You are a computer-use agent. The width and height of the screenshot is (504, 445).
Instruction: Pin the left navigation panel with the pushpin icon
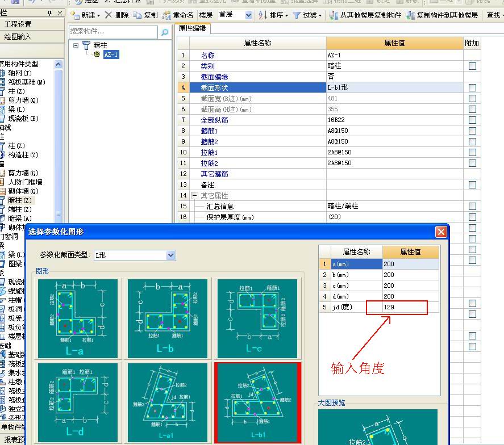[49, 13]
